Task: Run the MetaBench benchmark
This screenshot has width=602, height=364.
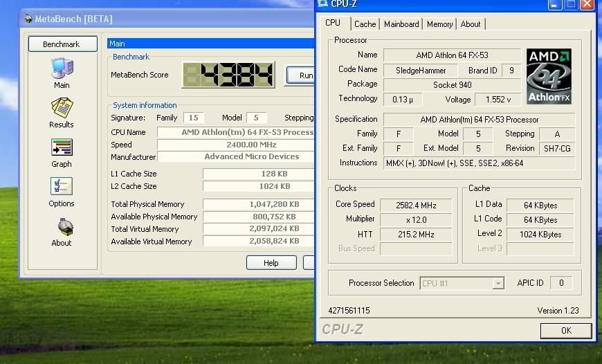Action: pyautogui.click(x=300, y=75)
